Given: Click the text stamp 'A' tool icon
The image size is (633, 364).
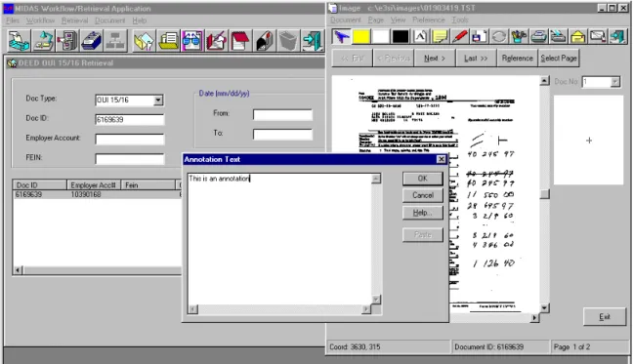Looking at the screenshot, I should click(420, 37).
